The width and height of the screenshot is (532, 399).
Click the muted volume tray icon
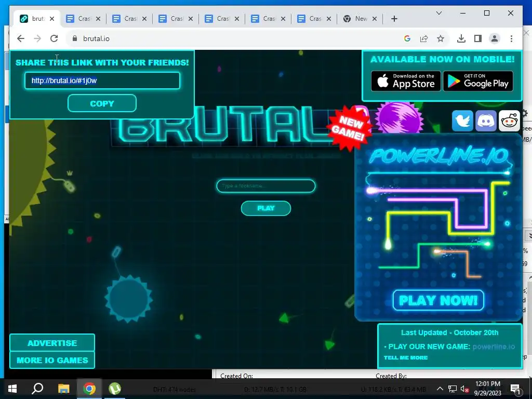[x=464, y=389]
